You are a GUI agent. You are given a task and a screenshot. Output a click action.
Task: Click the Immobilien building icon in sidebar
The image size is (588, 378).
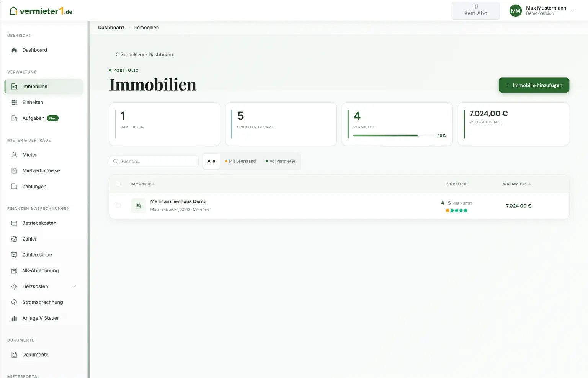pyautogui.click(x=14, y=87)
